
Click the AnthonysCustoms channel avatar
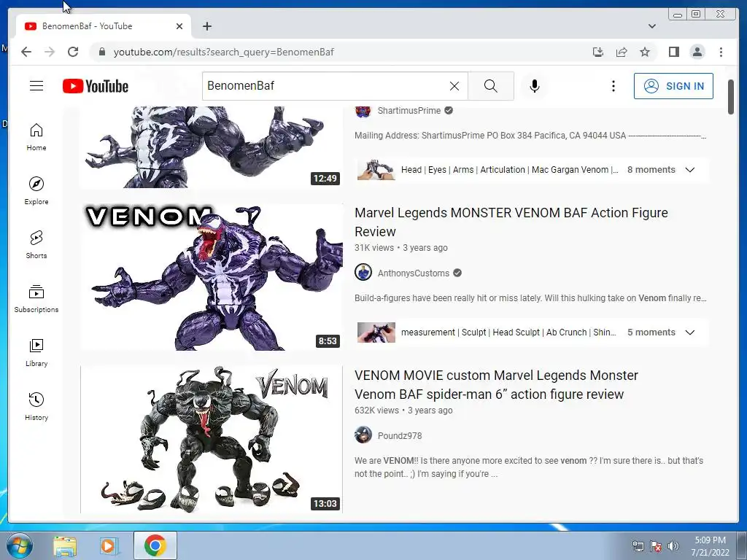pyautogui.click(x=363, y=273)
